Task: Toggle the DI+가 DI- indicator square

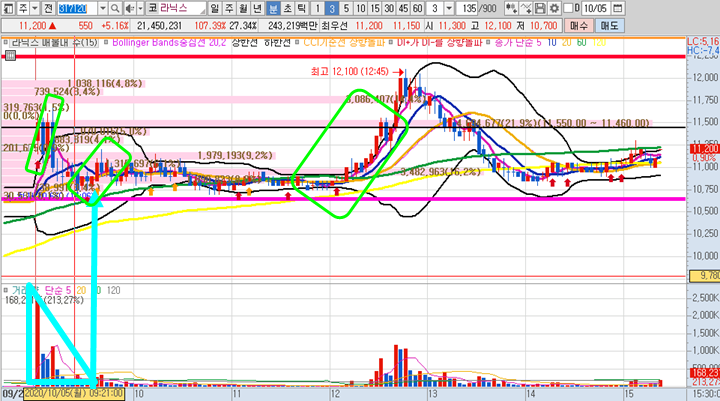Action: pos(391,42)
